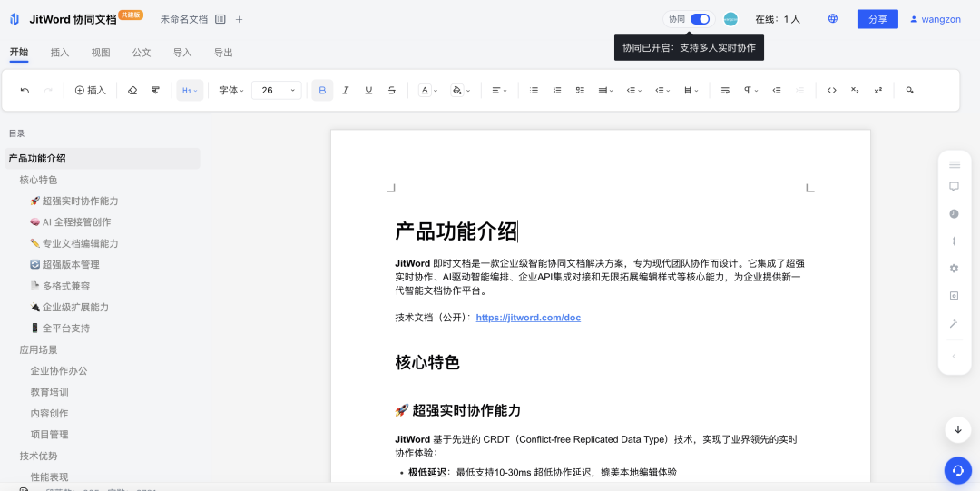Switch language with the globe icon
This screenshot has width=980, height=491.
(832, 19)
